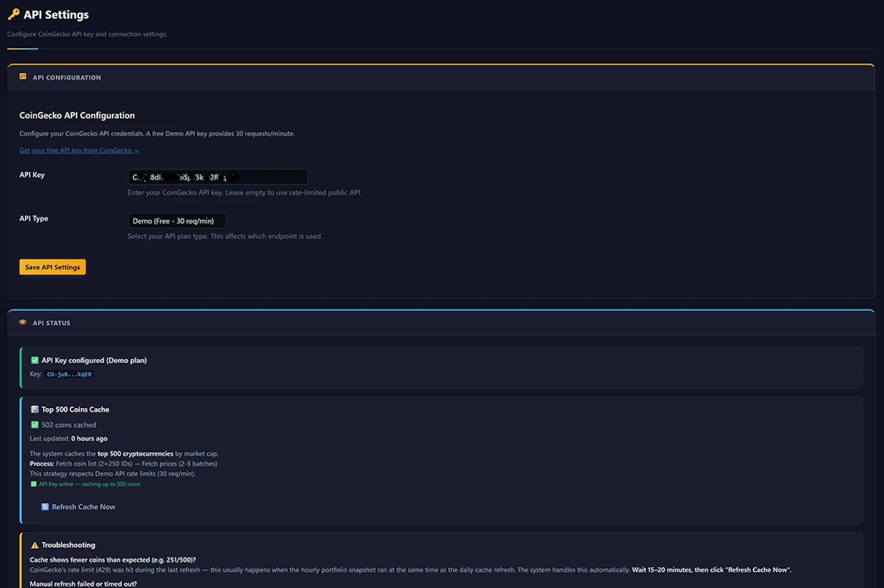Focus the API Key input field

218,177
